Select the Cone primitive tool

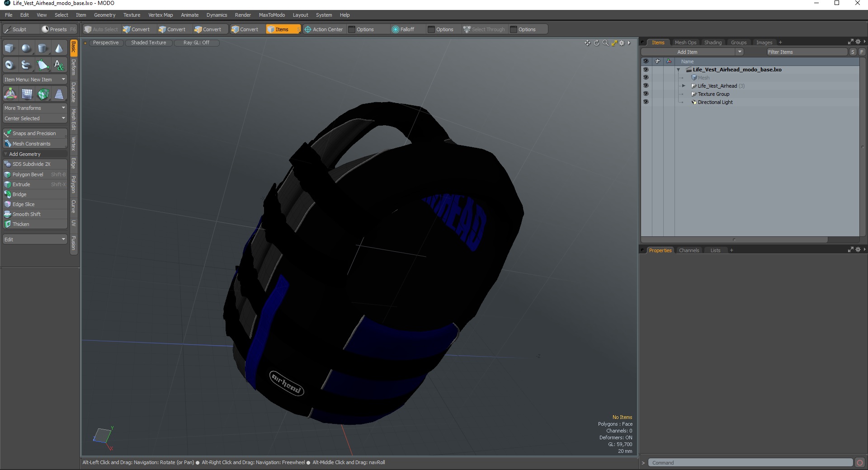pos(59,48)
